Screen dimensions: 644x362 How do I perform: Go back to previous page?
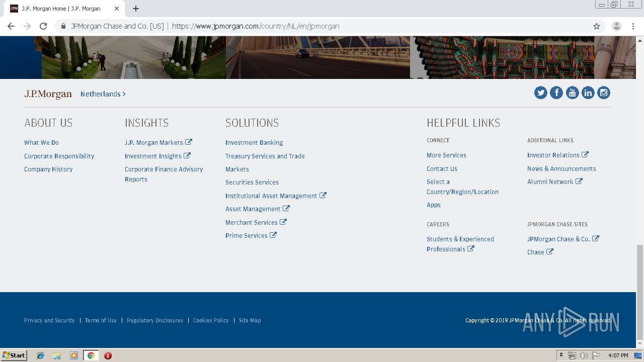[x=11, y=26]
